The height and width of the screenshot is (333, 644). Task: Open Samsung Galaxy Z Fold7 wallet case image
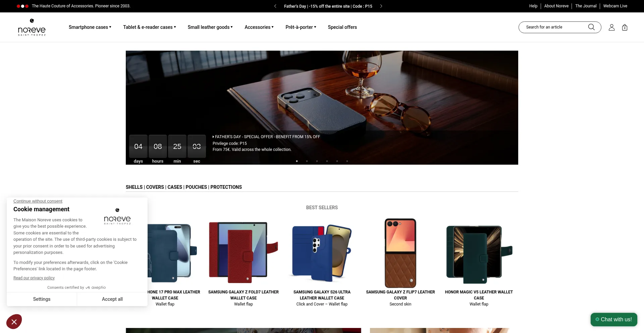(x=244, y=253)
